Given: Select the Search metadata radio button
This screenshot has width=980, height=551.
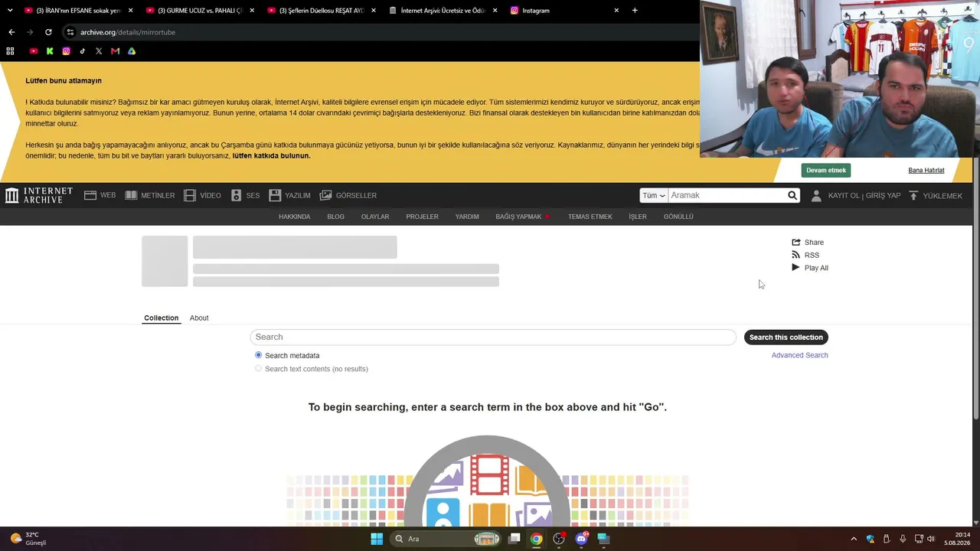Looking at the screenshot, I should [x=259, y=355].
